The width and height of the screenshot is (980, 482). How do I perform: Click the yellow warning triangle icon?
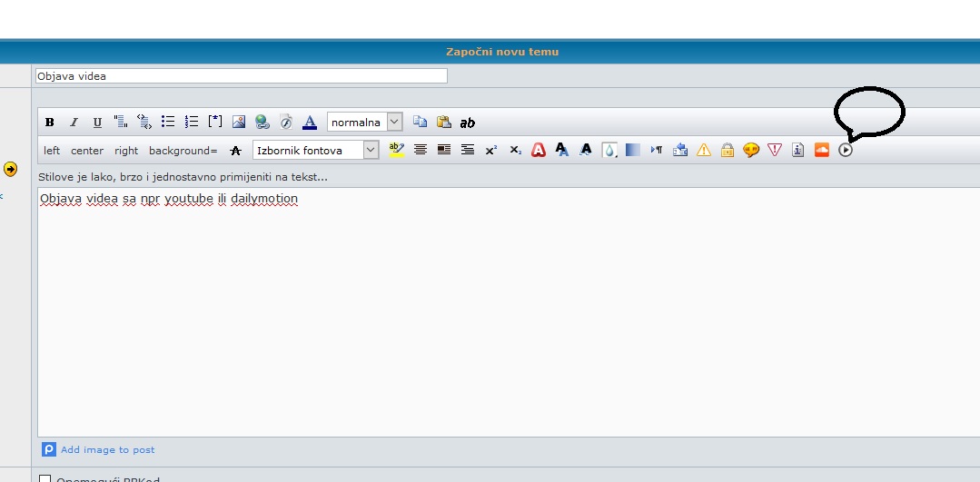tap(704, 151)
